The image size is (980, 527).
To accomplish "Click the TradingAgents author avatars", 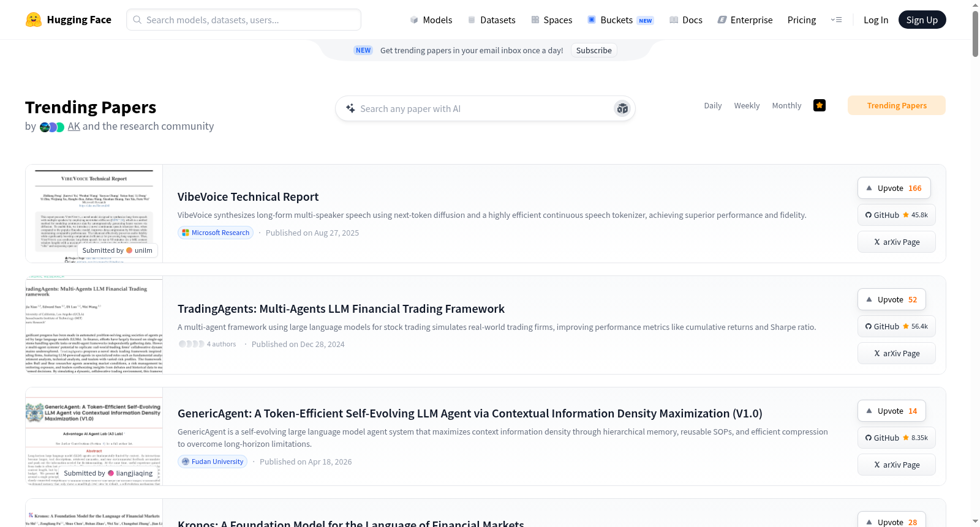I will point(191,344).
